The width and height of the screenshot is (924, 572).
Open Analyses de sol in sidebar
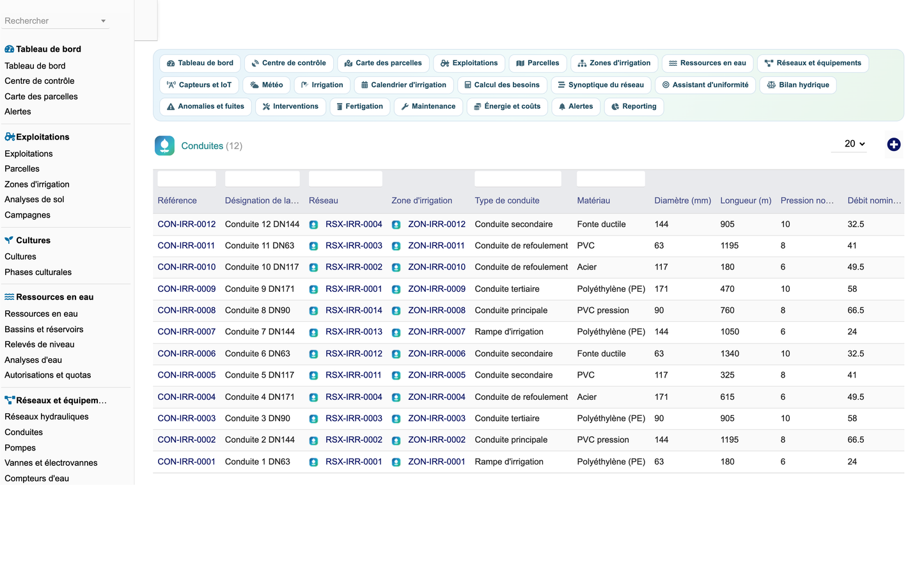click(34, 200)
